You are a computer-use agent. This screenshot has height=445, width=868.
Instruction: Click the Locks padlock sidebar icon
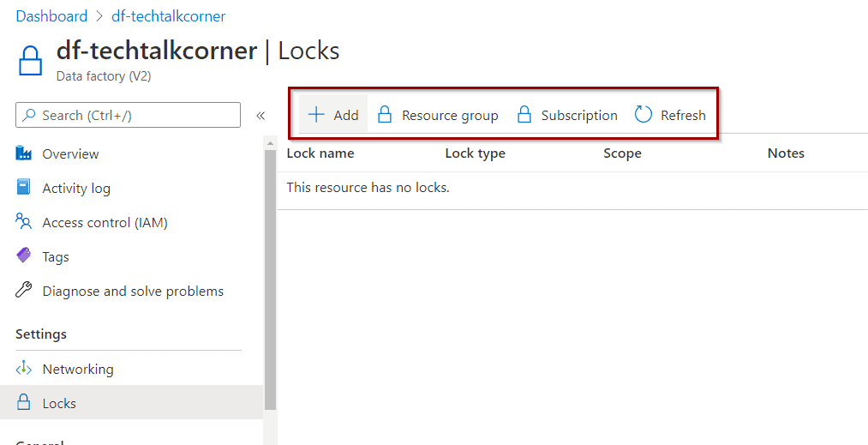tap(24, 403)
